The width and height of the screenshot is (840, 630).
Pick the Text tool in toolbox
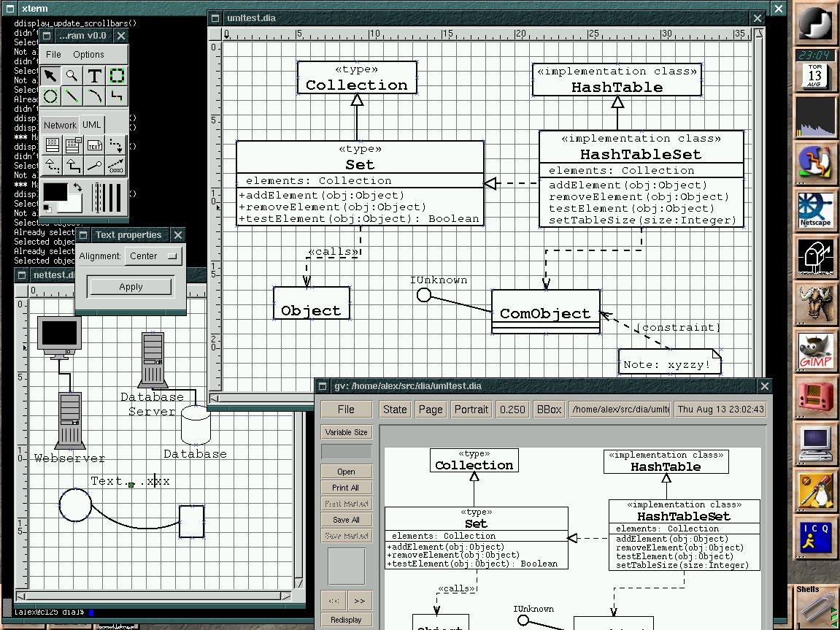(x=95, y=75)
